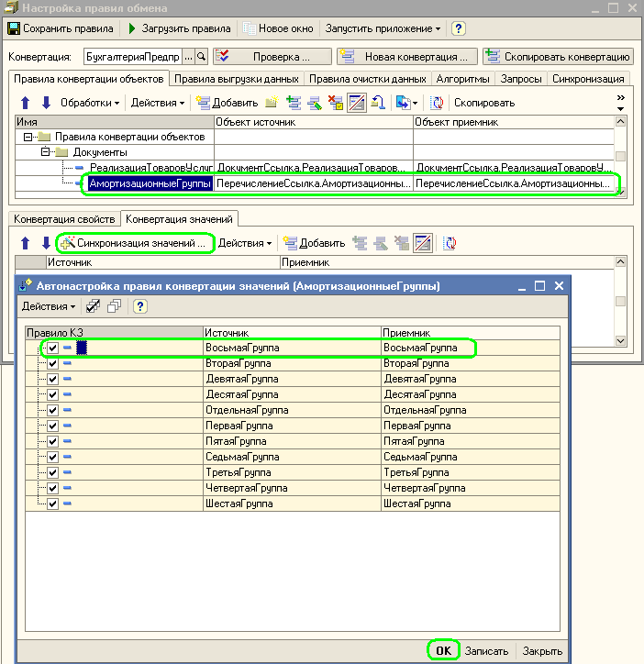
Task: Uncheck the ДевятаяГруппа rule checkbox
Action: 52,379
